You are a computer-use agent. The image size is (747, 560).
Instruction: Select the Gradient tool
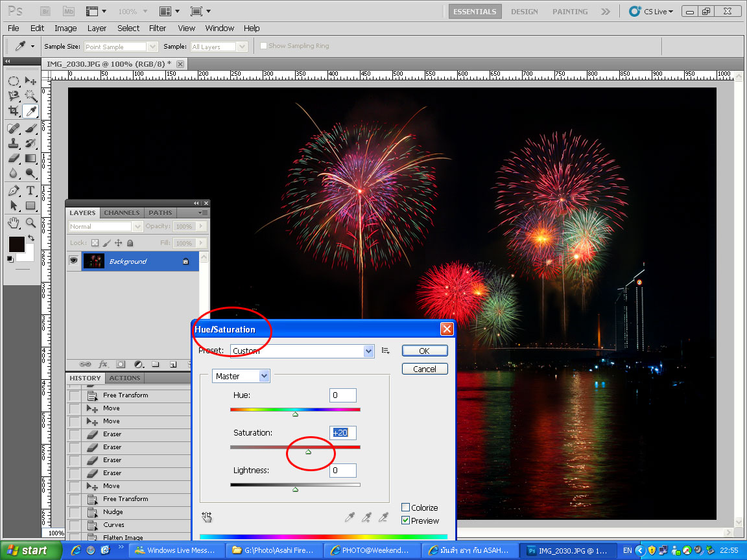[30, 159]
